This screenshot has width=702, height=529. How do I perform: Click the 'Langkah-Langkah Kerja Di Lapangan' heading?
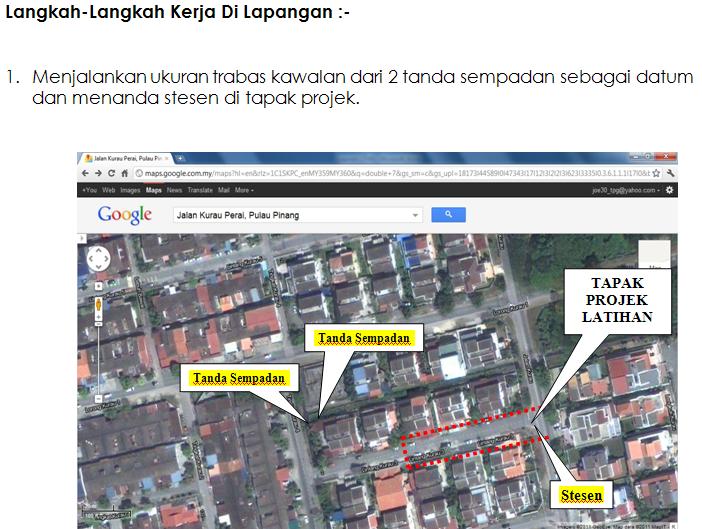(177, 12)
